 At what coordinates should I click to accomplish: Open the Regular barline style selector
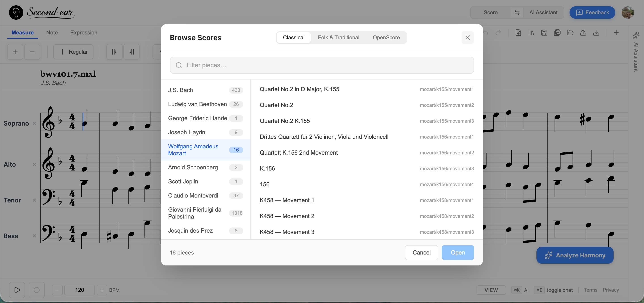coord(73,52)
